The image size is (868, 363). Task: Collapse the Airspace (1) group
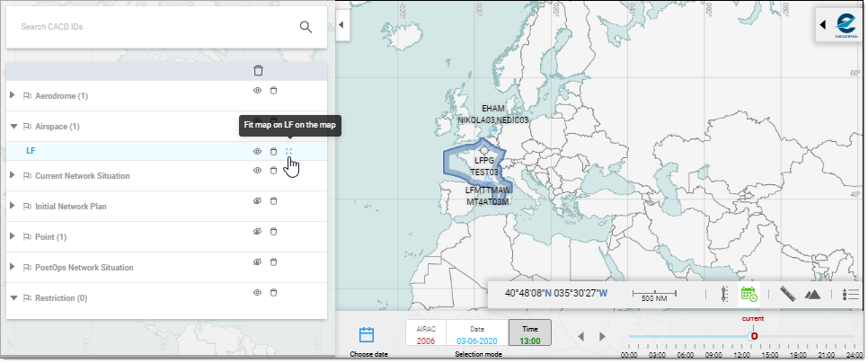pos(13,127)
